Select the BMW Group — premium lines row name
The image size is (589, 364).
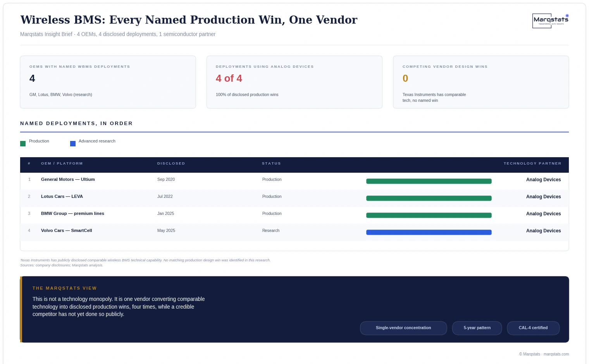coord(72,213)
